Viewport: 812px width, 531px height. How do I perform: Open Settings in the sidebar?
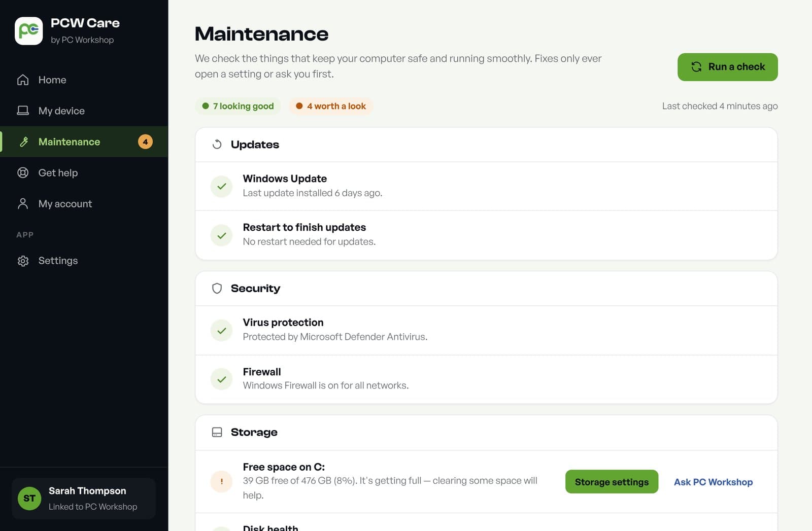[84, 261]
